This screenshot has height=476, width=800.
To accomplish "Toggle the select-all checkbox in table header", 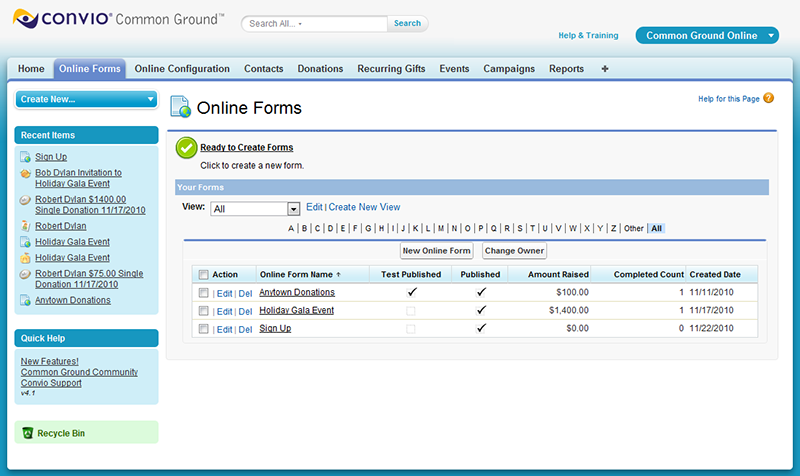I will tap(204, 275).
